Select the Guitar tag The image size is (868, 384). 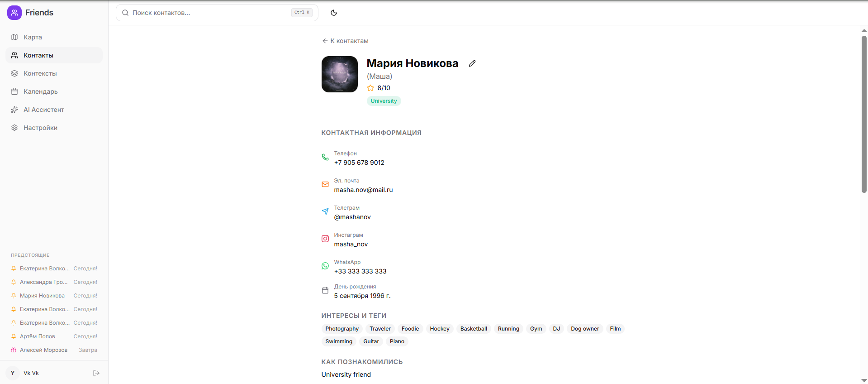click(x=371, y=341)
